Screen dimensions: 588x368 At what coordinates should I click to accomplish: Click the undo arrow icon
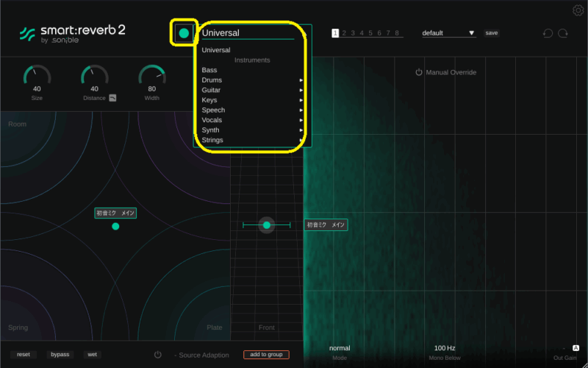548,33
